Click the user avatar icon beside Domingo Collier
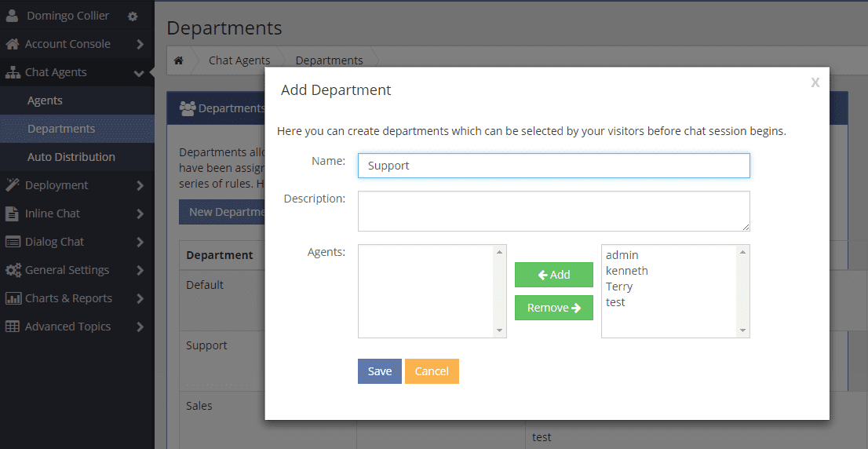Image resolution: width=868 pixels, height=449 pixels. click(x=13, y=16)
